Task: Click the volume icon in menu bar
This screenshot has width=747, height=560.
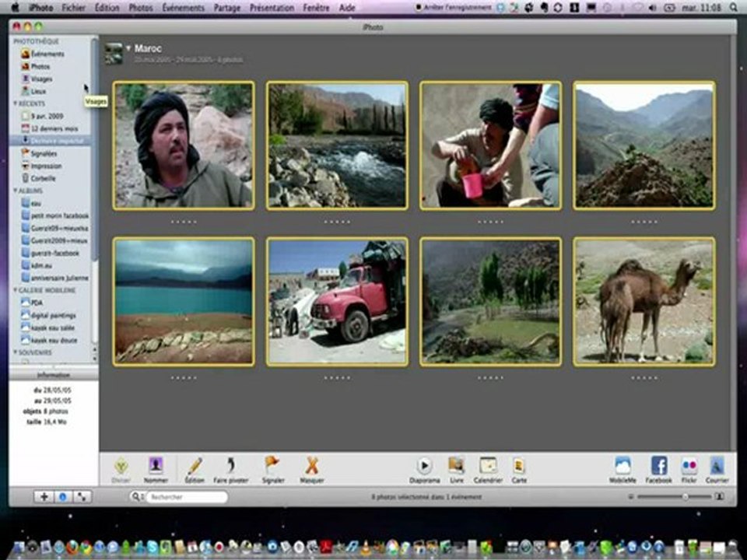Action: tap(652, 8)
